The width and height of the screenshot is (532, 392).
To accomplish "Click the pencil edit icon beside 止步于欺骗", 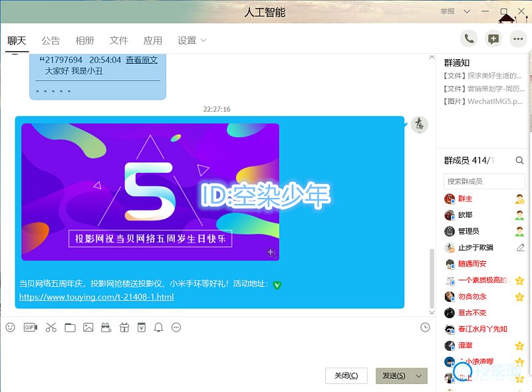I will [x=520, y=248].
